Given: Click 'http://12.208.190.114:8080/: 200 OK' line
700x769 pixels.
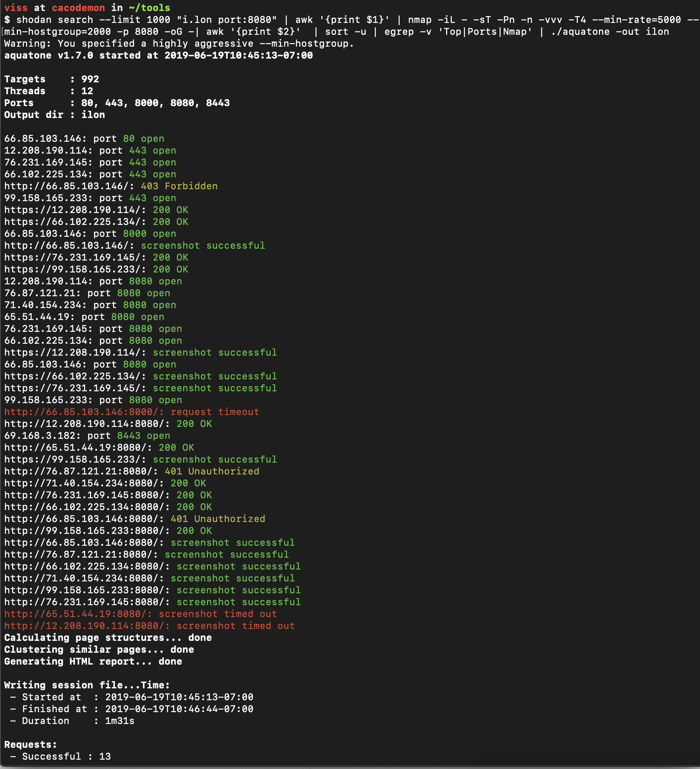Looking at the screenshot, I should click(108, 424).
